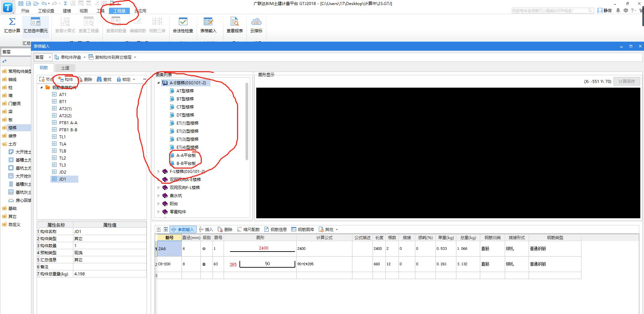Run 汇总计算 summary calculation
Viewport: 644px width, 314px height.
[12, 26]
